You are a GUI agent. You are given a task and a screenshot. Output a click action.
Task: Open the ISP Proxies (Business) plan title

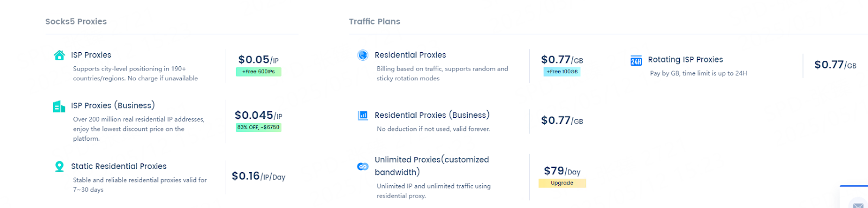click(x=113, y=105)
